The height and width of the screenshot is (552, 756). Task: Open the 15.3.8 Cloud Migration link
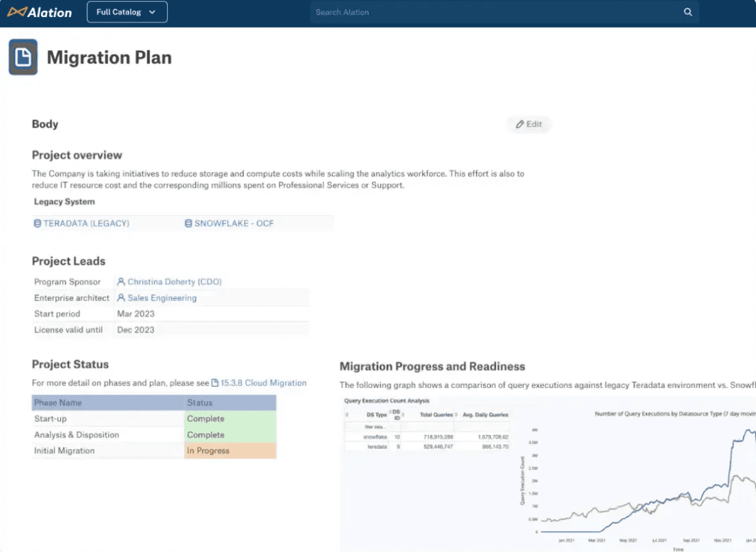(259, 383)
